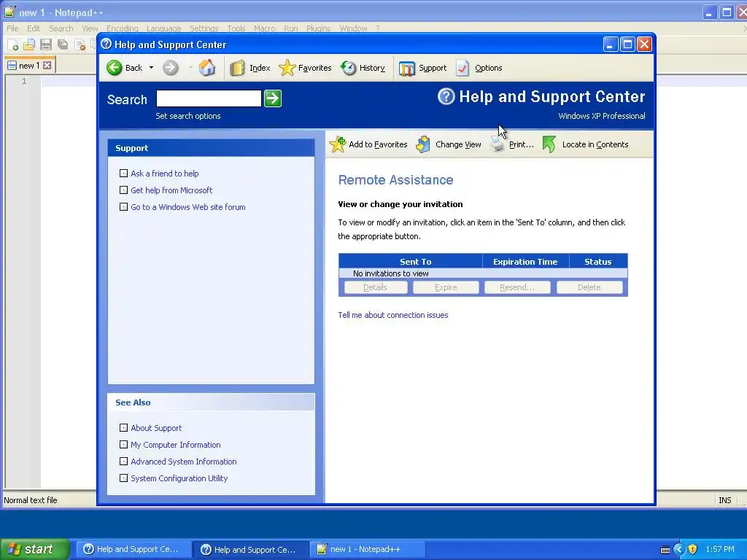Viewport: 747px width, 560px height.
Task: Click the Add to Favorites star icon
Action: tap(337, 144)
